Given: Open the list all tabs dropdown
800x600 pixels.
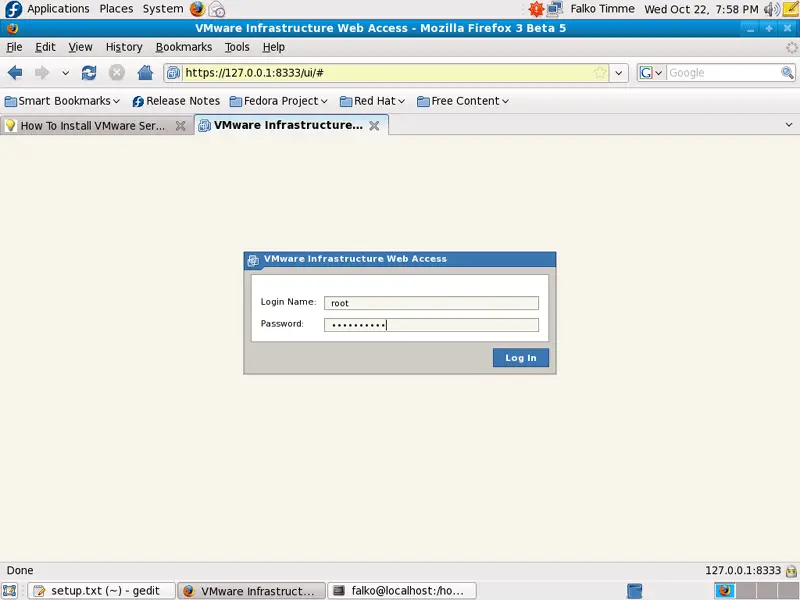Looking at the screenshot, I should pos(789,125).
